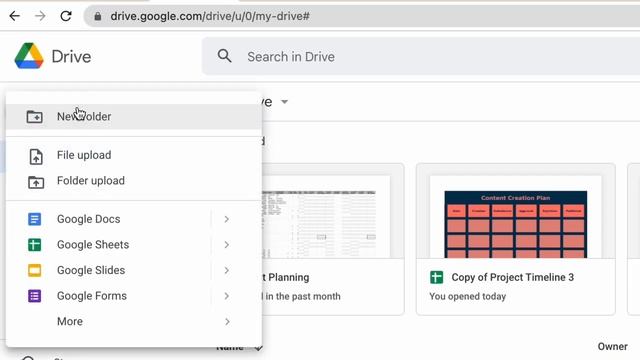This screenshot has height=360, width=640.
Task: Select New folder menu entry
Action: point(134,117)
